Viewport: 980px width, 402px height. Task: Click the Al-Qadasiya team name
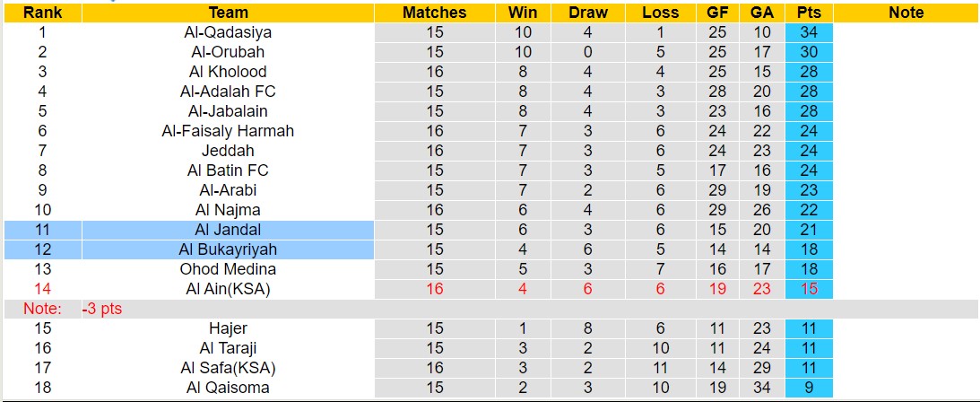click(228, 32)
